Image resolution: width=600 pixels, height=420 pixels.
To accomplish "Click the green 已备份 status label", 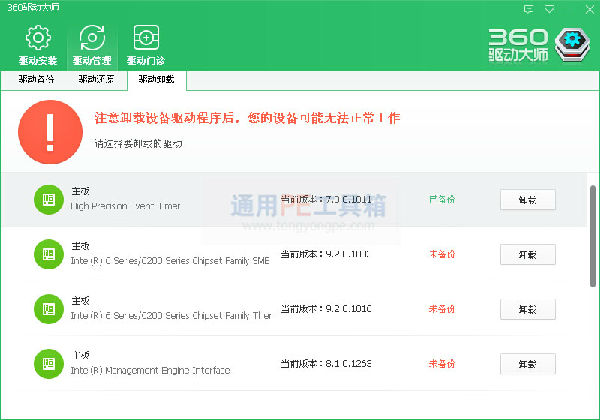I will click(442, 199).
